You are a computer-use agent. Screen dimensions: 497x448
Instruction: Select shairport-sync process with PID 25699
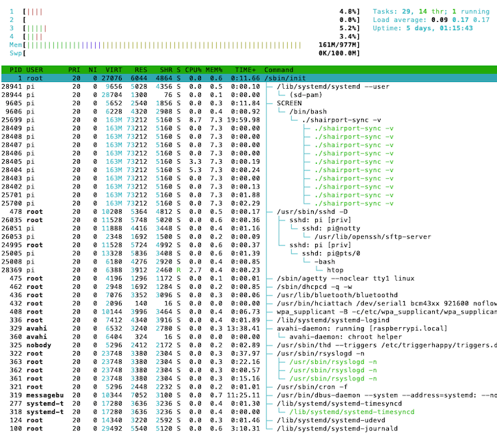tap(249, 120)
